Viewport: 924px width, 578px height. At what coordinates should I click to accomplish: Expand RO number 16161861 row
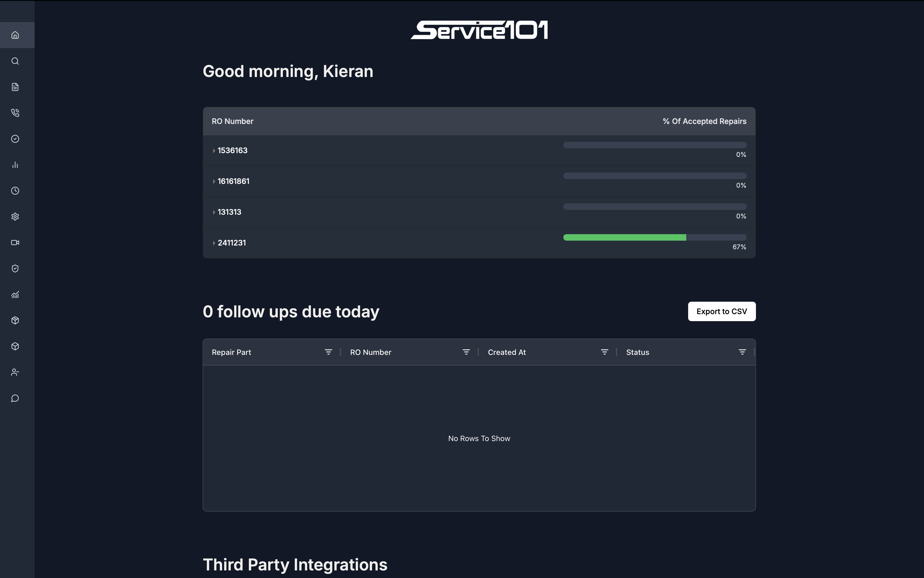coord(214,182)
